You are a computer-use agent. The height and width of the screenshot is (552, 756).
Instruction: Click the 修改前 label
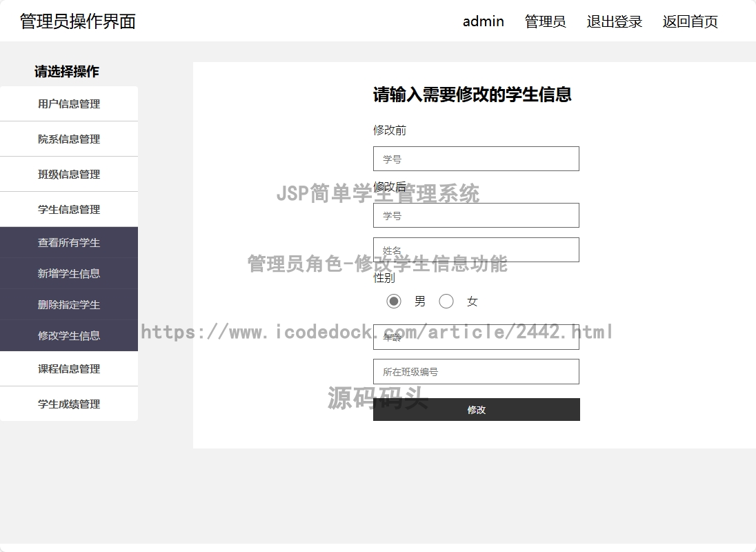390,130
